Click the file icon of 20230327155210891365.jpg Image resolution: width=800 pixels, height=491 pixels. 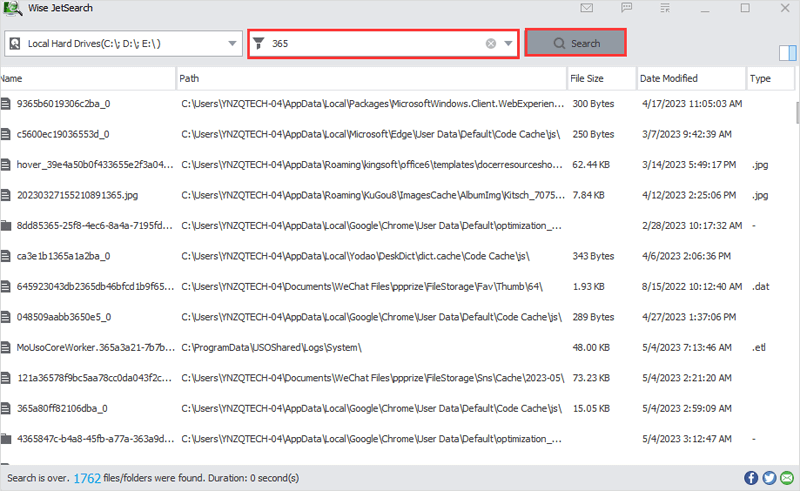tap(6, 195)
